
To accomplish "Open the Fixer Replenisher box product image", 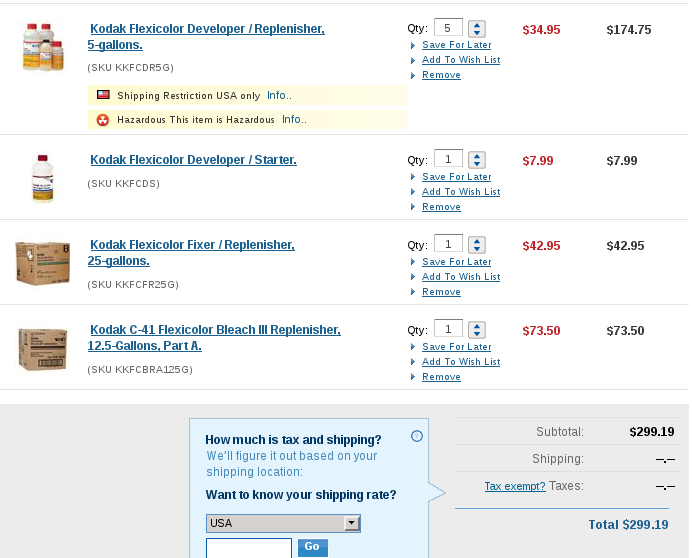I will (x=43, y=263).
